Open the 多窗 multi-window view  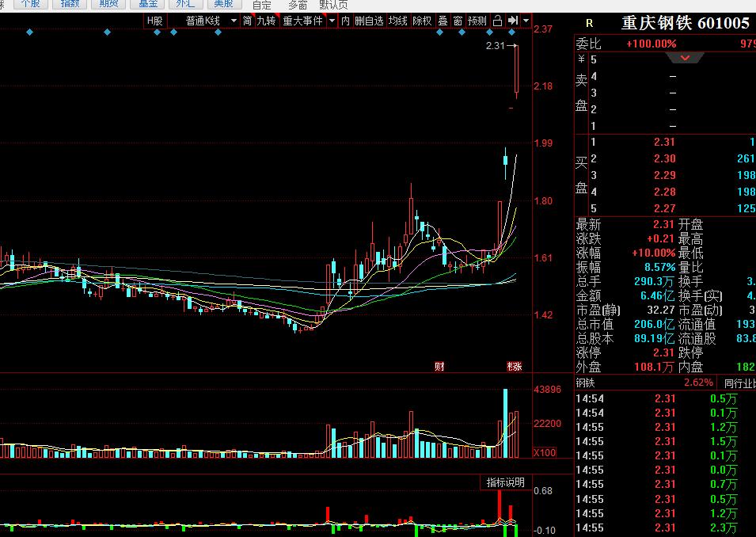(298, 6)
